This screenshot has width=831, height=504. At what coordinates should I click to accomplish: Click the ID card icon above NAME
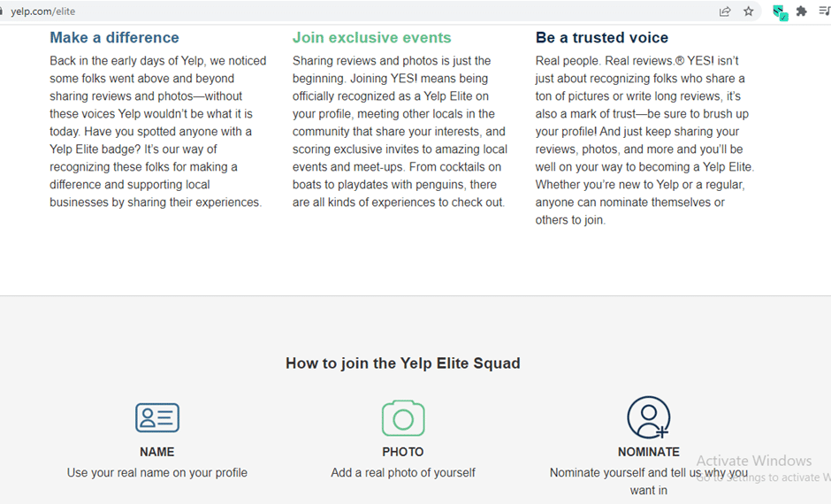[156, 417]
